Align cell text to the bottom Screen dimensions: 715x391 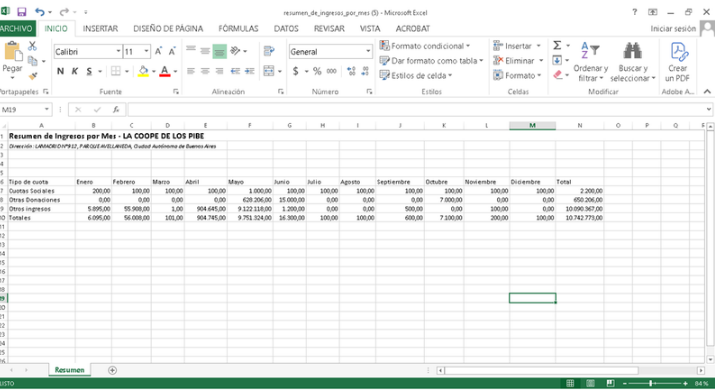click(219, 51)
